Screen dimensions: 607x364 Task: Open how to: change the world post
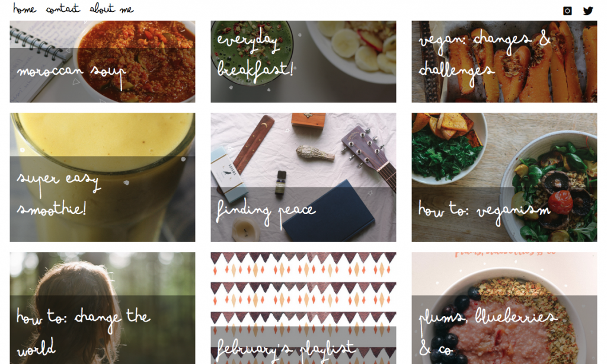103,308
